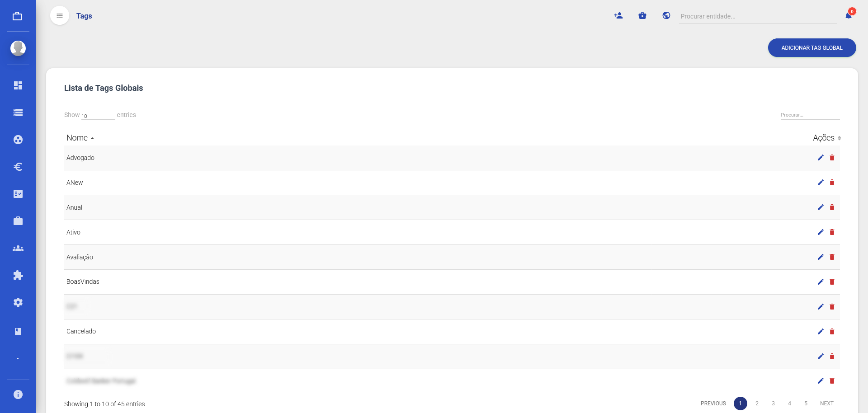The image size is (868, 413).
Task: Delete the Cancelado tag
Action: pos(832,332)
